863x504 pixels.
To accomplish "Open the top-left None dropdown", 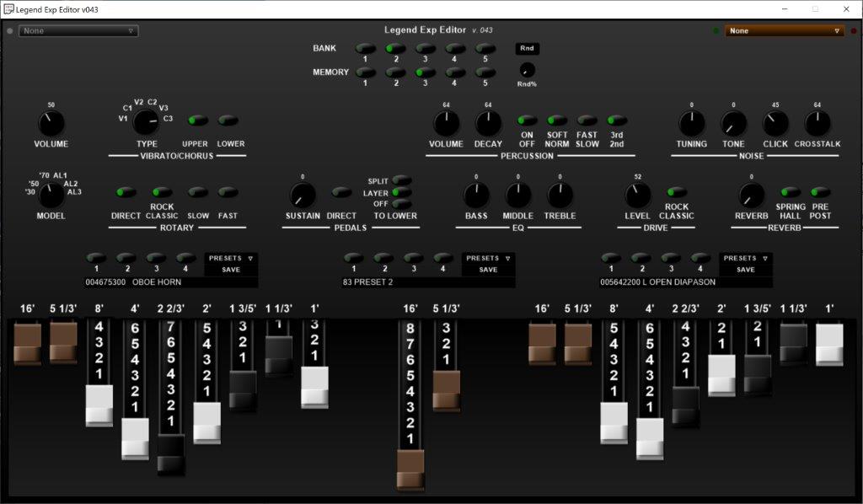I will (x=78, y=31).
